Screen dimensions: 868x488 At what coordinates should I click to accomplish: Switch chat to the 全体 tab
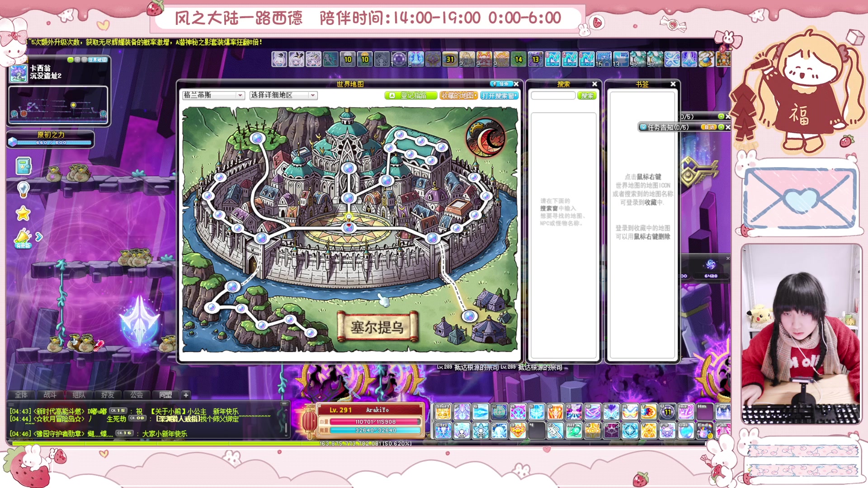21,395
